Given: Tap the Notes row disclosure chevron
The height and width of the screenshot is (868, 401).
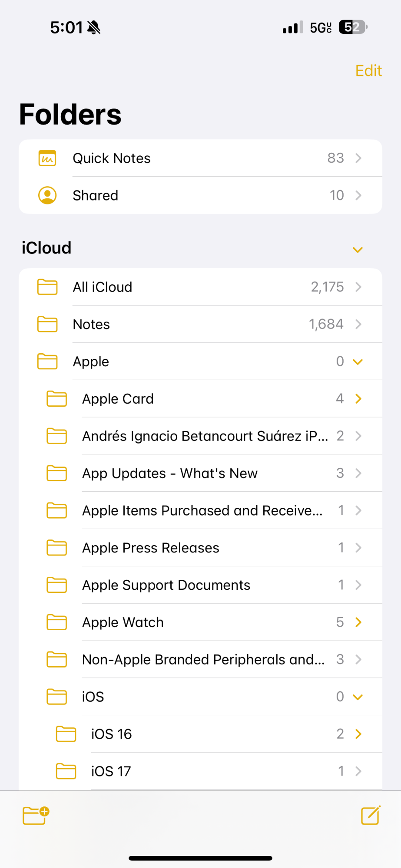Looking at the screenshot, I should pos(358,324).
